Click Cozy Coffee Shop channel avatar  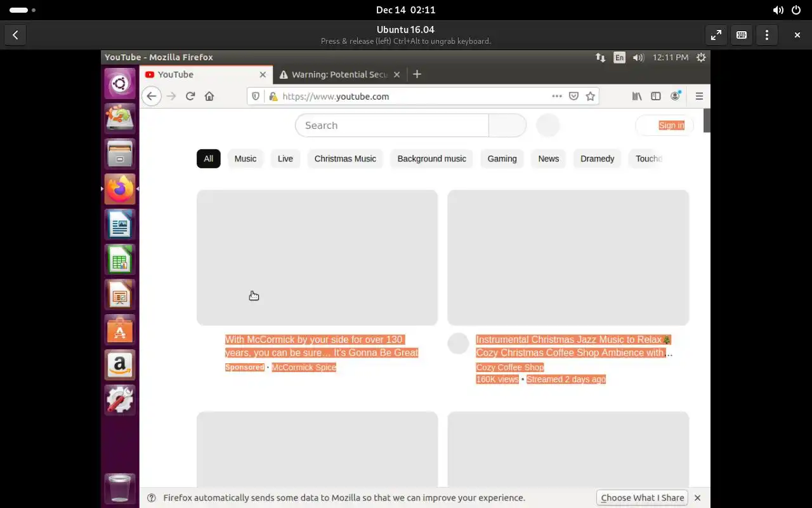click(x=458, y=344)
